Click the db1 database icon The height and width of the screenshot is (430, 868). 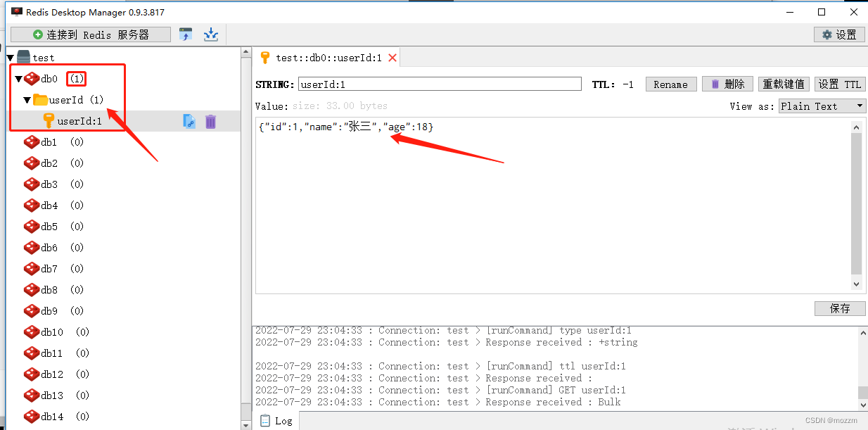pyautogui.click(x=32, y=142)
